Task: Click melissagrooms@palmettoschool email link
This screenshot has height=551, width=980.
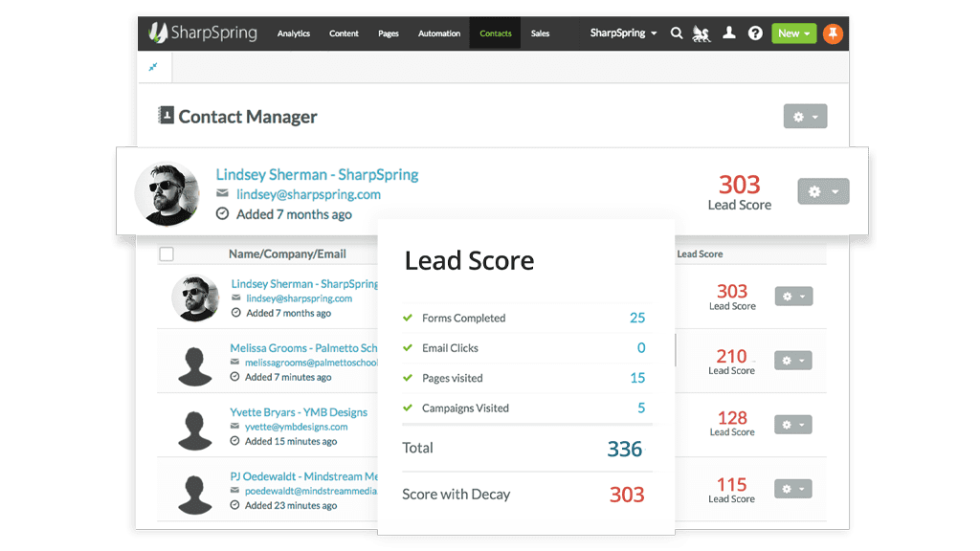Action: point(311,363)
